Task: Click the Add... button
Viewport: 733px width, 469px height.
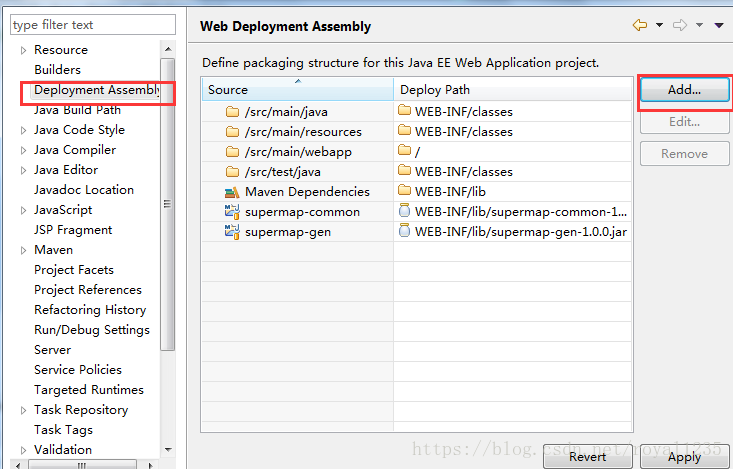Action: point(684,90)
